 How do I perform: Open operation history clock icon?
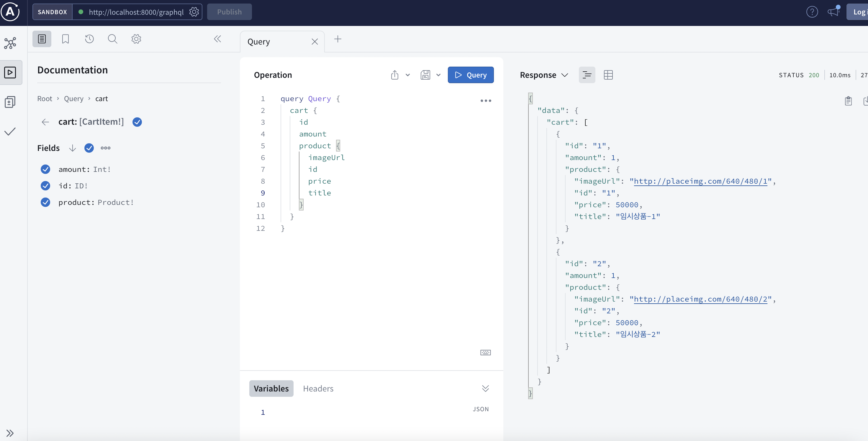(x=89, y=39)
